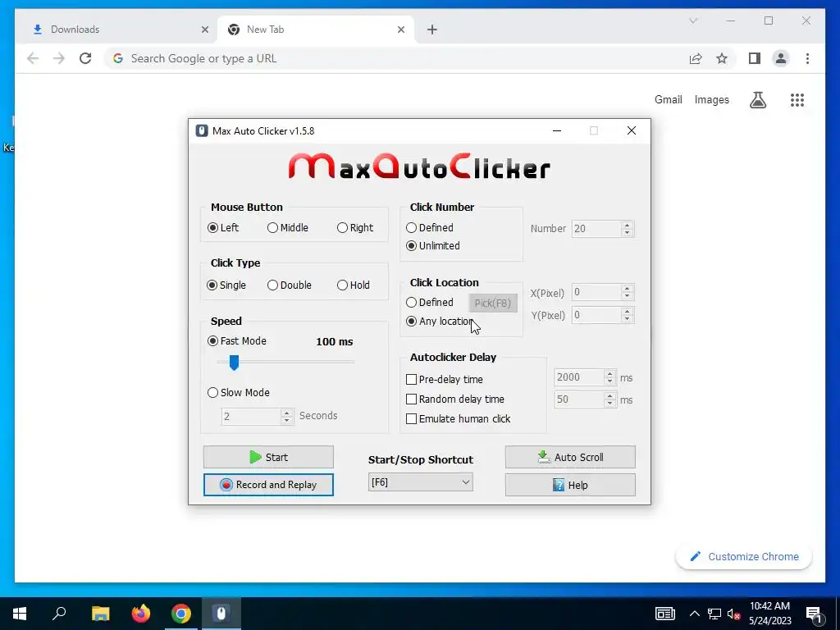Click the X(Pixel) input field
This screenshot has height=630, width=840.
(x=596, y=292)
